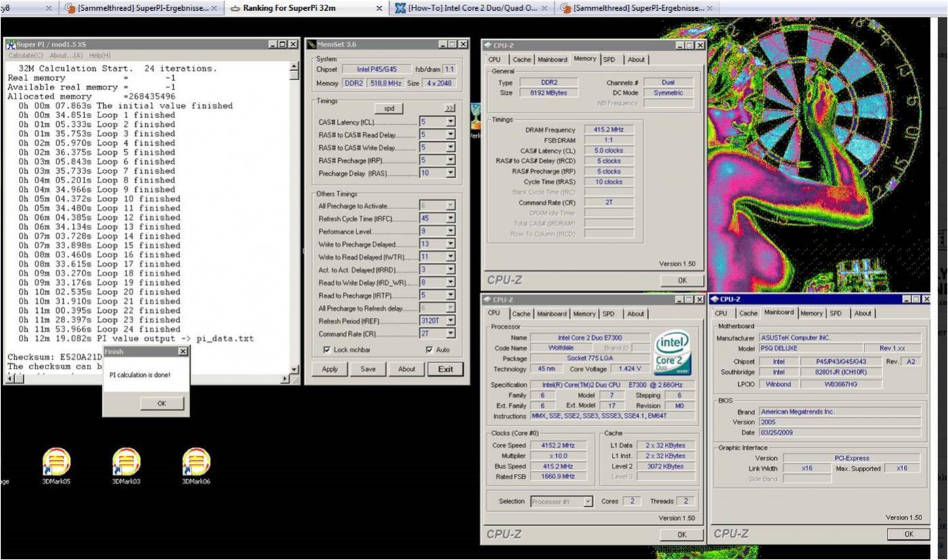Click title icon of CPU-Z processor window
The height and width of the screenshot is (560, 948).
click(x=488, y=299)
